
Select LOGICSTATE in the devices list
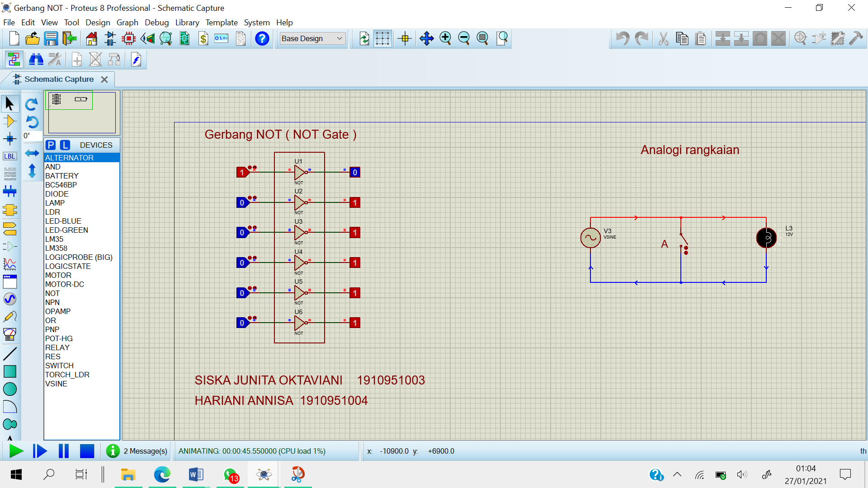point(68,266)
